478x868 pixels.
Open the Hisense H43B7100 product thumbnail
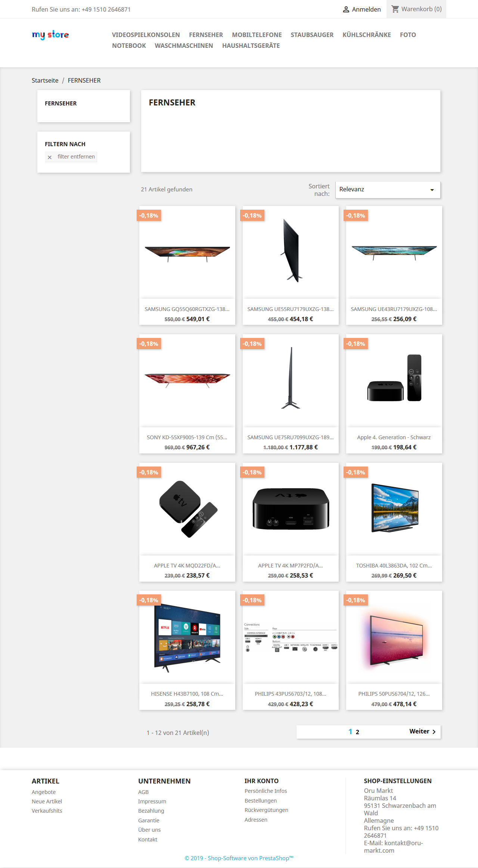tap(187, 637)
